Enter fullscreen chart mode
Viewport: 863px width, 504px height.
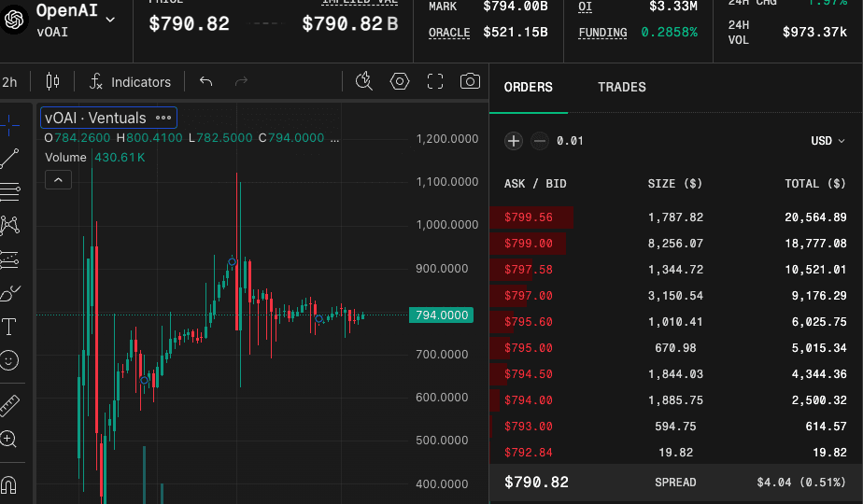[435, 81]
